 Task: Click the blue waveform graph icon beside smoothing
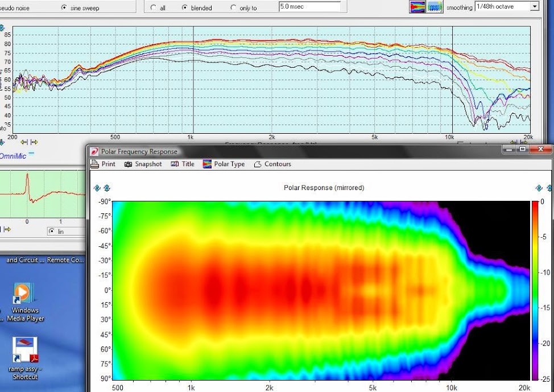pos(435,7)
